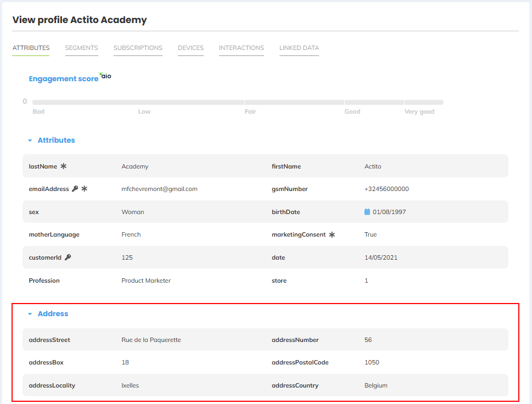Click the 'Bad' scale label
This screenshot has height=404, width=532.
click(x=38, y=111)
